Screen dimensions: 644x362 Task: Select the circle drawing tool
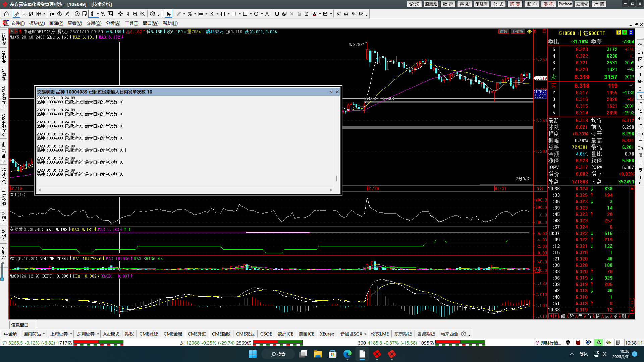pyautogui.click(x=256, y=14)
